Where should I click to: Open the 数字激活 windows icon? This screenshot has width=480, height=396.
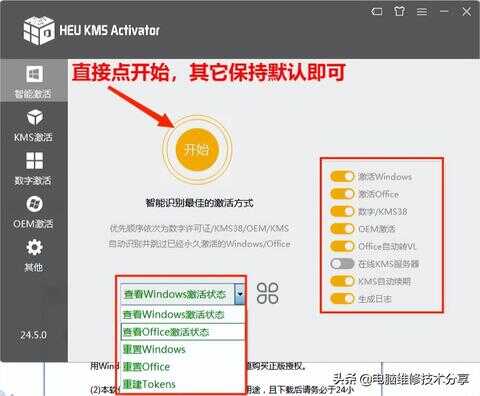(x=34, y=161)
